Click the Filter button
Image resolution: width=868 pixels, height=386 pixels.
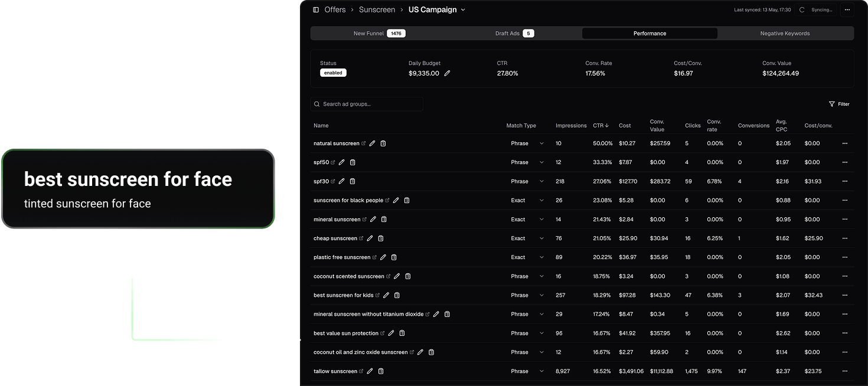[x=839, y=104]
